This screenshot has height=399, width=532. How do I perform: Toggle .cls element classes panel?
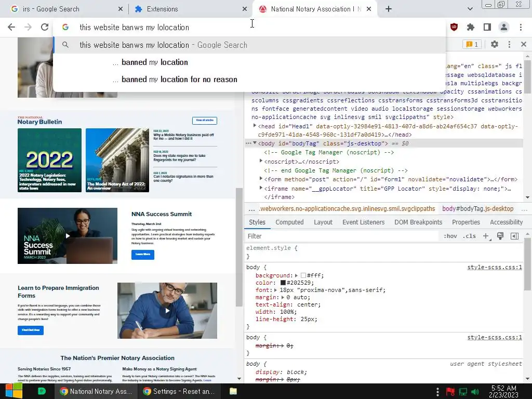(x=469, y=236)
